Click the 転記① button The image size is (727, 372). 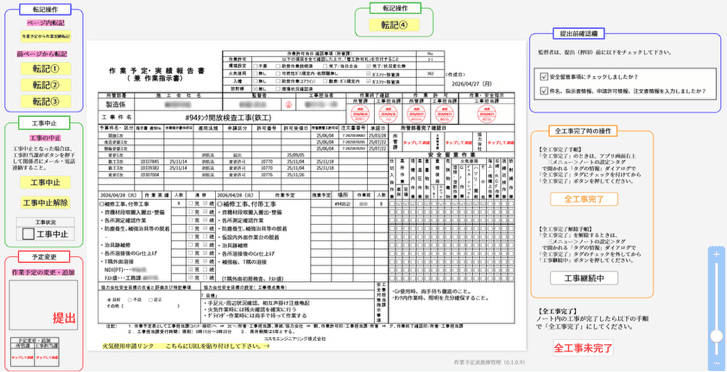45,69
